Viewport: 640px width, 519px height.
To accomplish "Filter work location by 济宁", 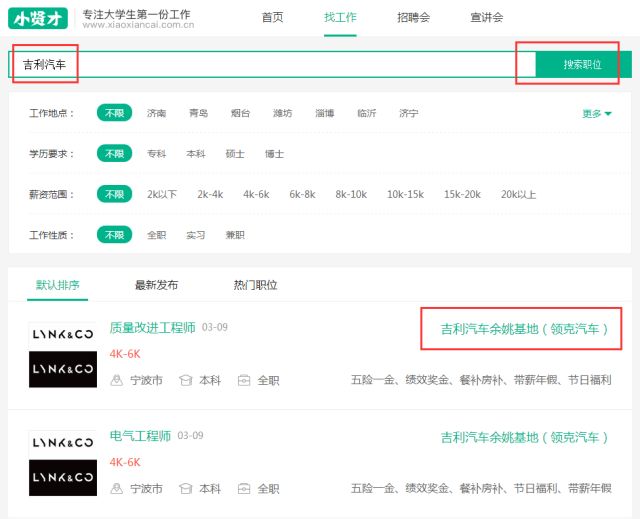I will tap(409, 113).
